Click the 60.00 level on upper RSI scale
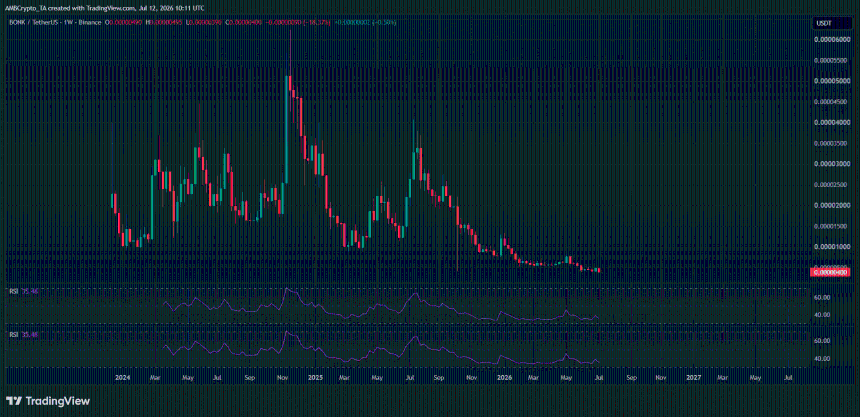The image size is (860, 417). click(822, 297)
